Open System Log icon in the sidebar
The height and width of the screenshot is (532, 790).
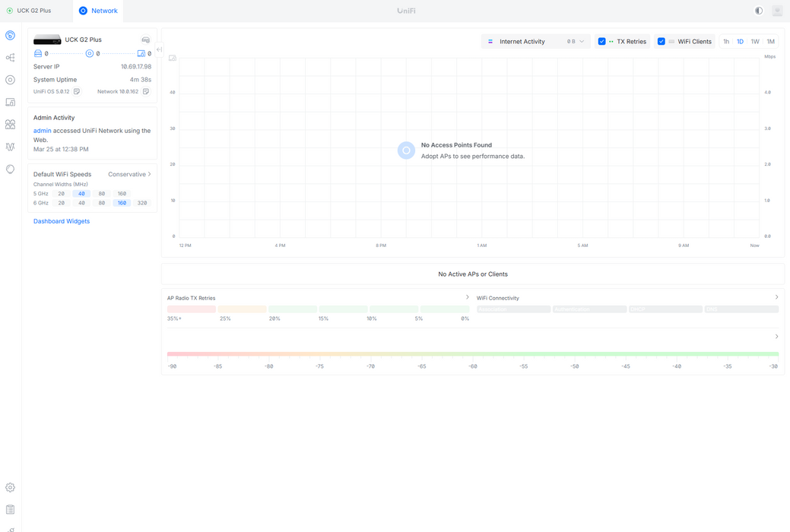[x=10, y=509]
